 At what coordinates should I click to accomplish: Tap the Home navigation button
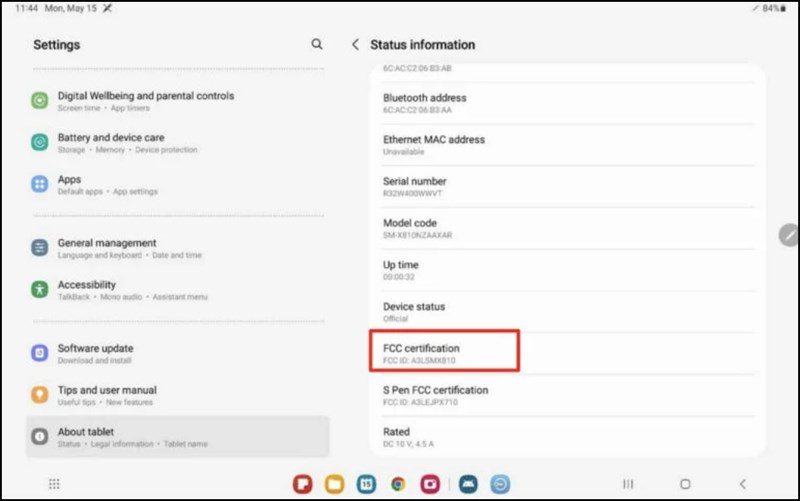click(x=685, y=484)
